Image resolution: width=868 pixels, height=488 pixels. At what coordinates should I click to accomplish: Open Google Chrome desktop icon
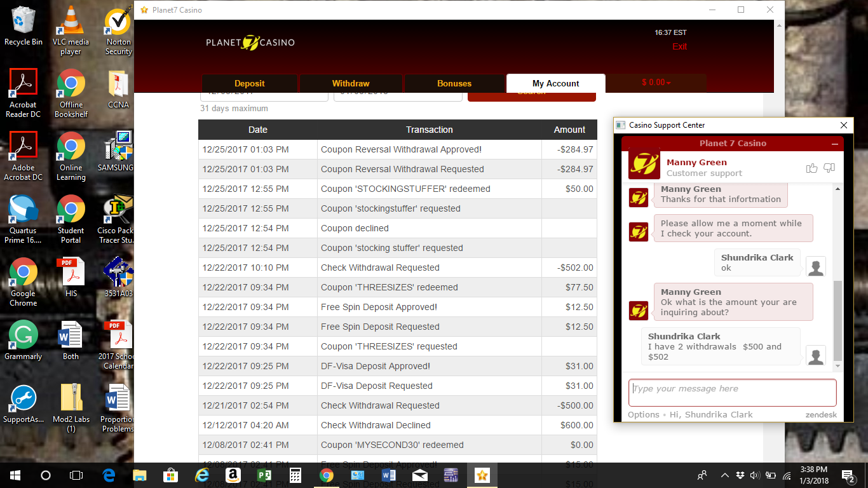(x=24, y=282)
